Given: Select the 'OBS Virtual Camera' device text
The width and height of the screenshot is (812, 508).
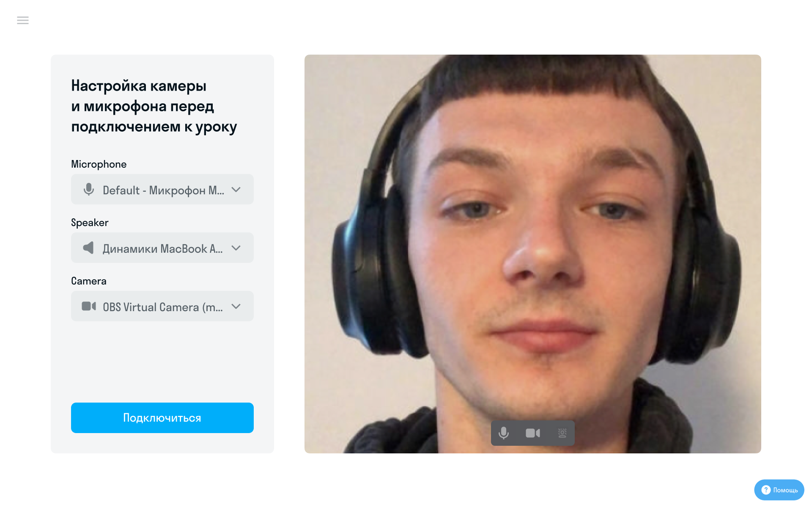Looking at the screenshot, I should coord(163,307).
